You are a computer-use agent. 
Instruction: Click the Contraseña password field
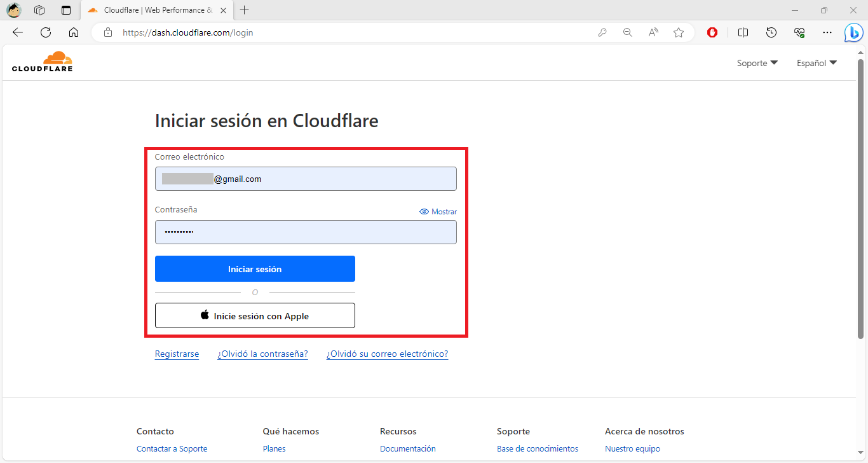point(306,232)
